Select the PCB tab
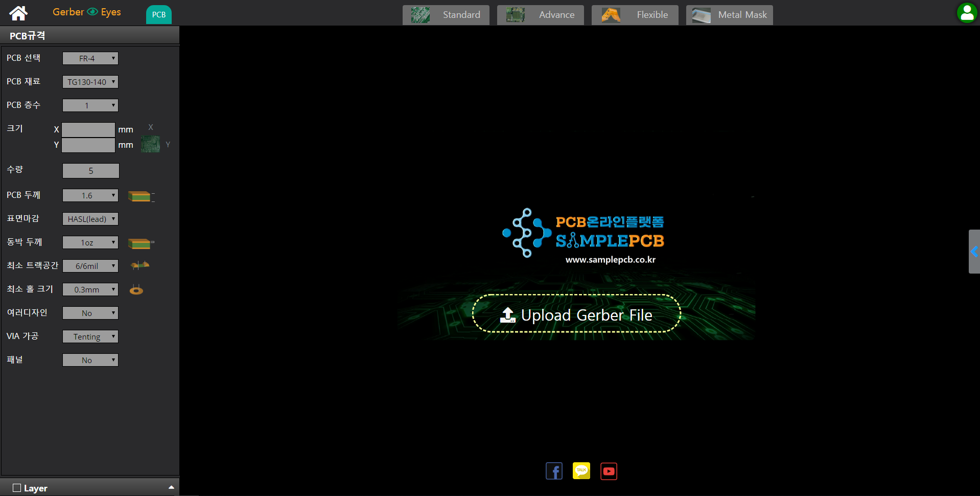 (159, 14)
